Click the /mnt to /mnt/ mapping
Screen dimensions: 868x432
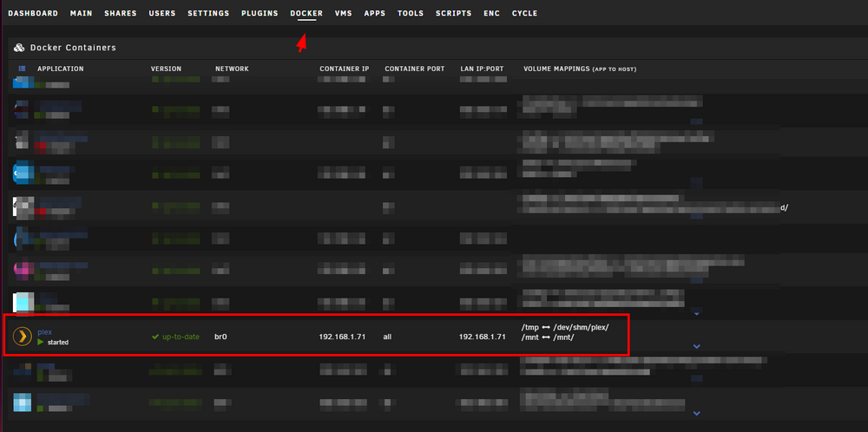click(x=547, y=337)
